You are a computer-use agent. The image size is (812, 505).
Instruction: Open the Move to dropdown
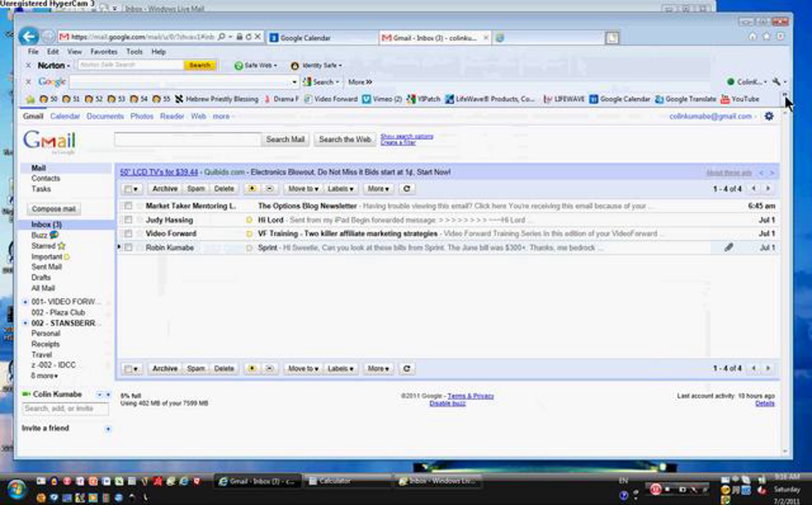tap(303, 189)
